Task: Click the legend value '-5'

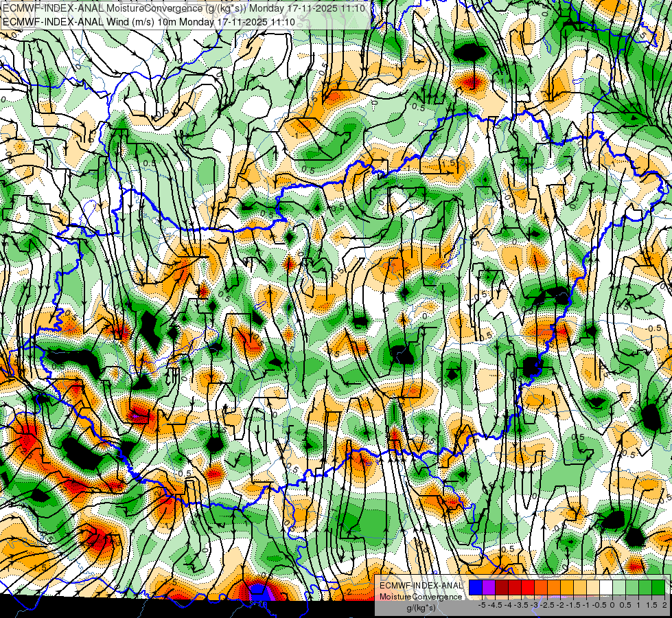Action: click(x=482, y=605)
